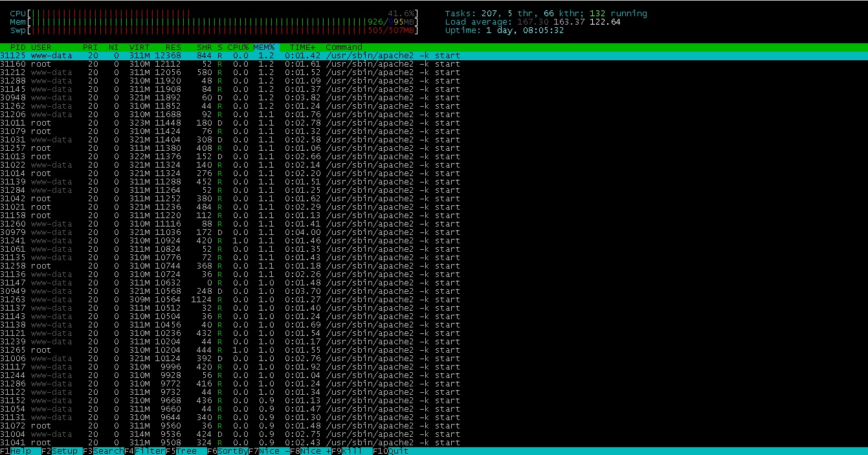Lower niceness with F7 Nice -
This screenshot has width=868, height=455.
[x=269, y=451]
